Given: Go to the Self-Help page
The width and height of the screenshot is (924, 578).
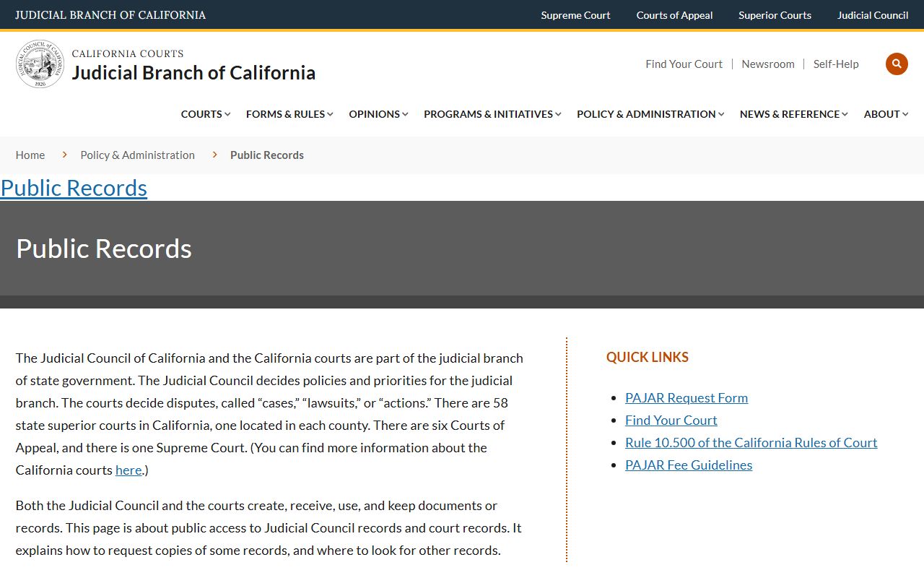Looking at the screenshot, I should click(836, 64).
